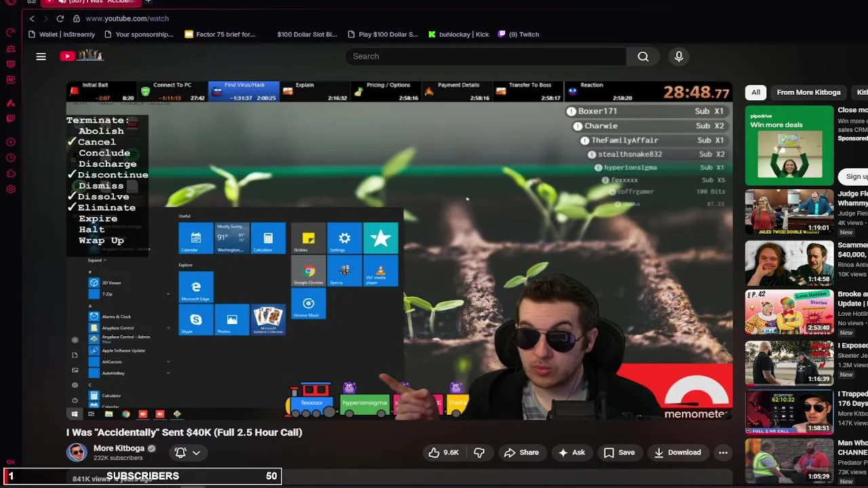868x488 pixels.
Task: Open the 1:05:29 Man Who video thumbnail
Action: pos(789,462)
